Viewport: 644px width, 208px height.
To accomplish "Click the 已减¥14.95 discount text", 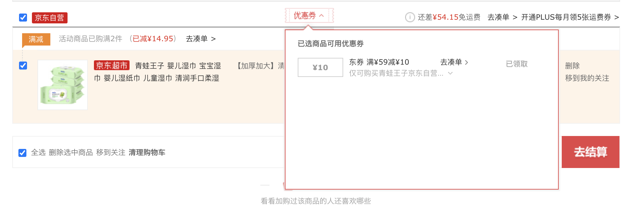I will (x=153, y=39).
